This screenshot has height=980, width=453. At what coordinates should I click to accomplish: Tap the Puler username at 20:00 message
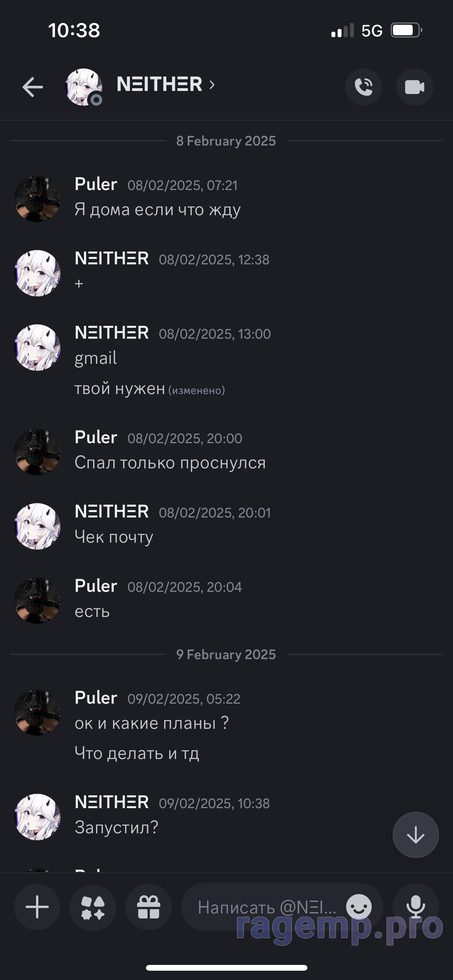tap(96, 437)
